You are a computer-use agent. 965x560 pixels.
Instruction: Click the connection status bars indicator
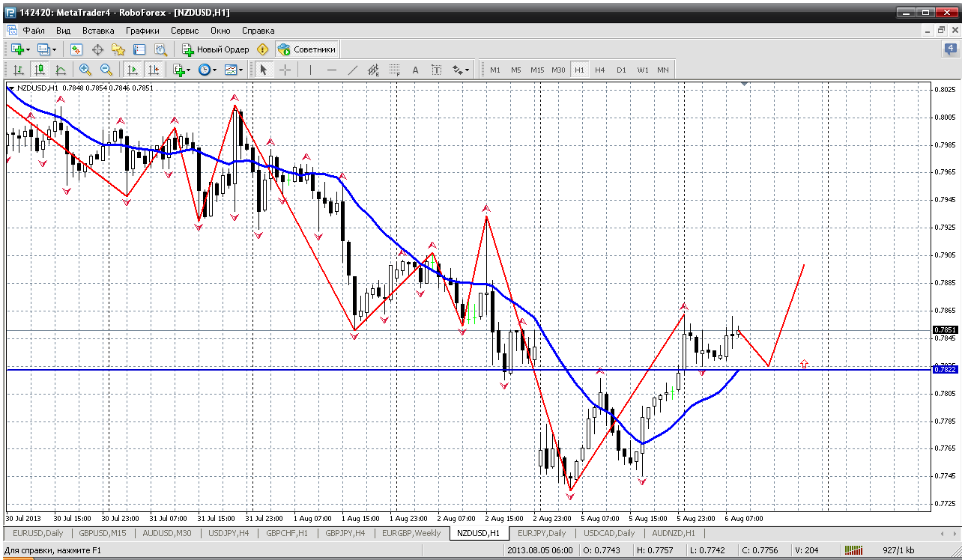click(855, 550)
